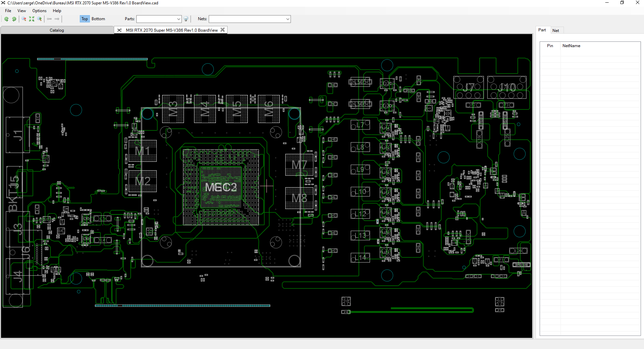644x349 pixels.
Task: Click the light bulb highlight icon
Action: pyautogui.click(x=186, y=19)
